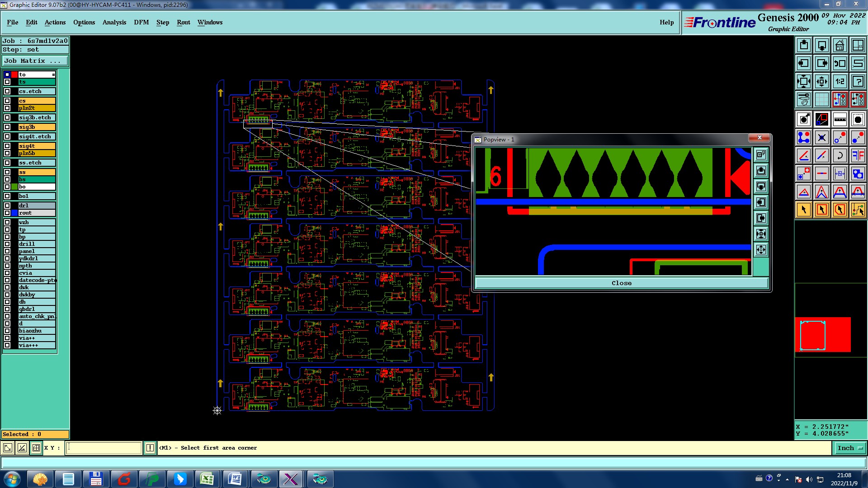This screenshot has width=868, height=488.
Task: Click the 1:2 zoom icon
Action: click(840, 81)
